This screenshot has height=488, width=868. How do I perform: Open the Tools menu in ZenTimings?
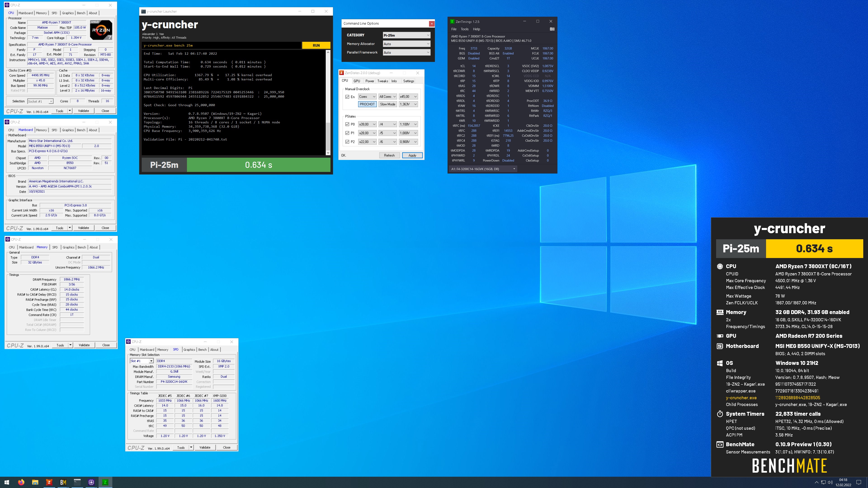tap(465, 29)
